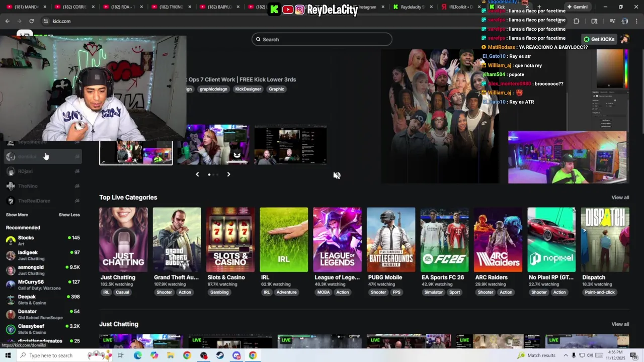Image resolution: width=644 pixels, height=362 pixels.
Task: Open the PUBG Mobile category card
Action: pos(391,240)
